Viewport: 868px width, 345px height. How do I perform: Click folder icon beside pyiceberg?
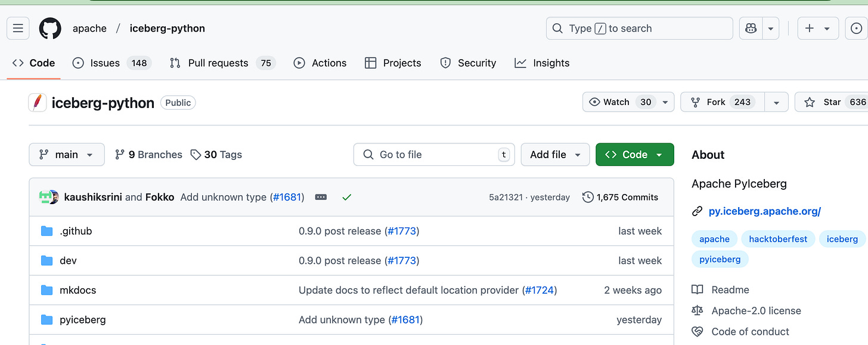[x=47, y=320]
